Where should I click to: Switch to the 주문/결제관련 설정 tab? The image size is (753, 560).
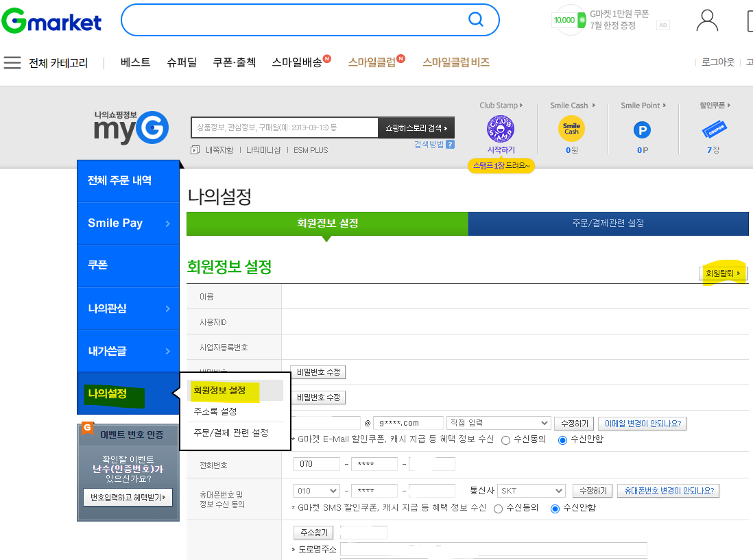pyautogui.click(x=608, y=223)
